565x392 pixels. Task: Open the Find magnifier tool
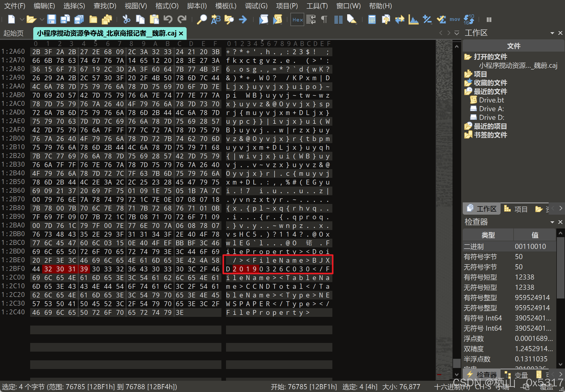(x=202, y=19)
